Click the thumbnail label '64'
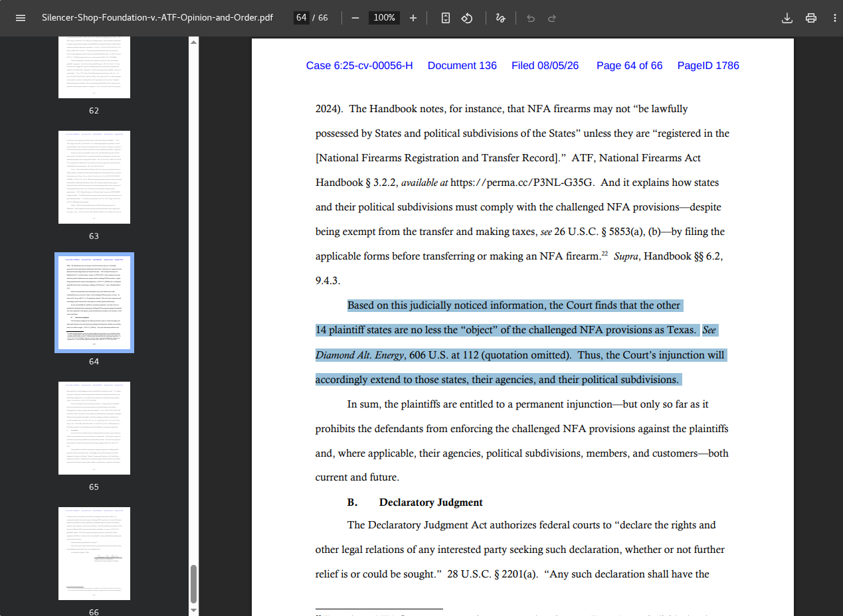The width and height of the screenshot is (843, 616). 94,362
